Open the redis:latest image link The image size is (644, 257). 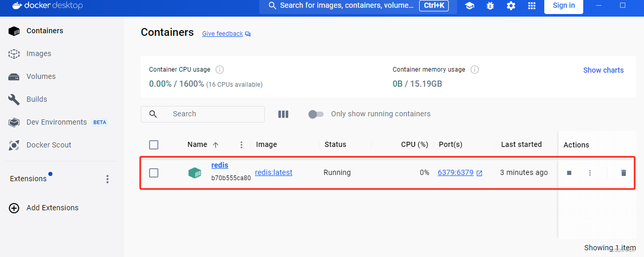click(274, 172)
